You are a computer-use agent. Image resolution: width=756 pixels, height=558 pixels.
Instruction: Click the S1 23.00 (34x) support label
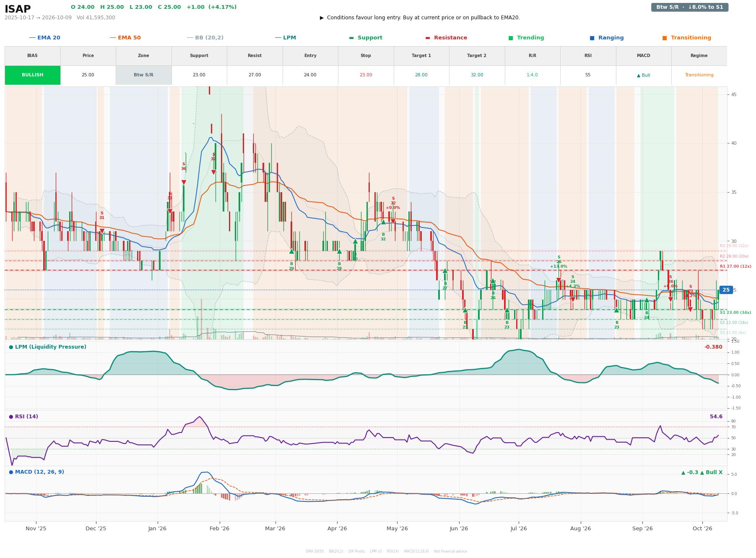pos(735,313)
